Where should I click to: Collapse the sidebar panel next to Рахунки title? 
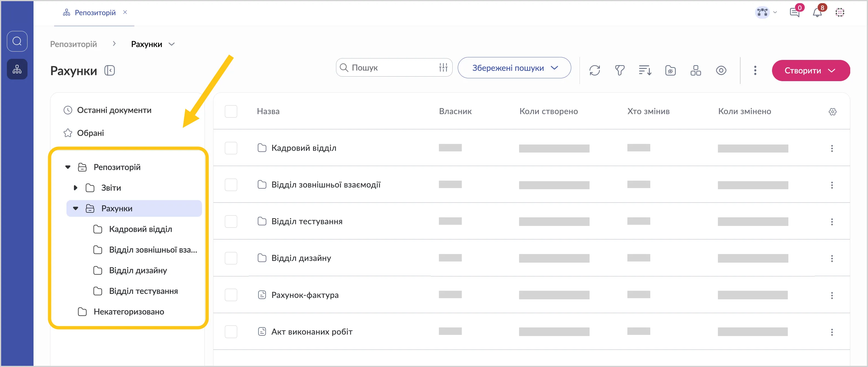point(109,71)
